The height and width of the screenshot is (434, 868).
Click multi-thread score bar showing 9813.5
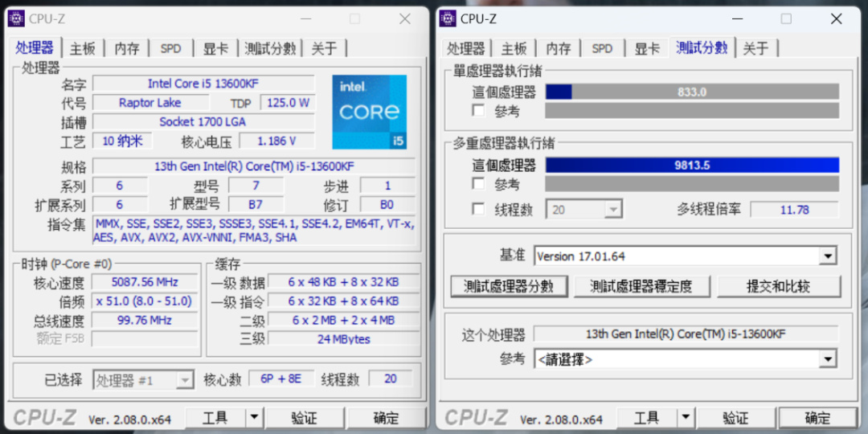tap(692, 165)
